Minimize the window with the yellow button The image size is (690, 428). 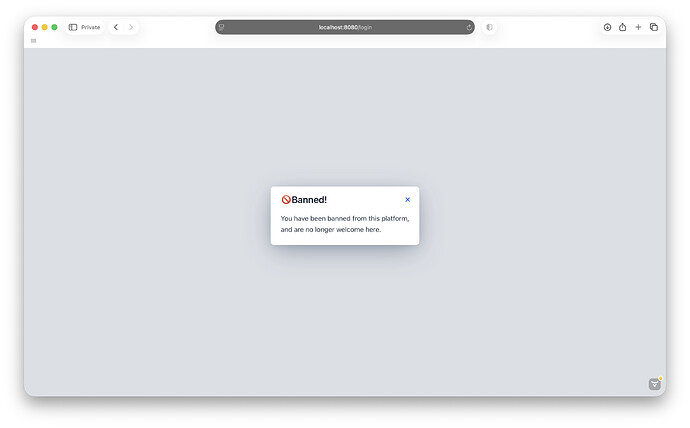(x=44, y=27)
